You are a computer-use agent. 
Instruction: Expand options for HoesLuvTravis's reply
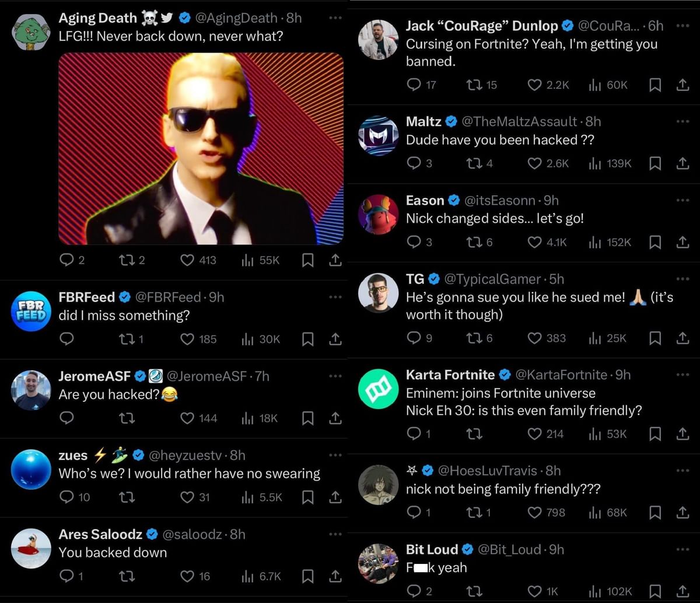click(682, 470)
